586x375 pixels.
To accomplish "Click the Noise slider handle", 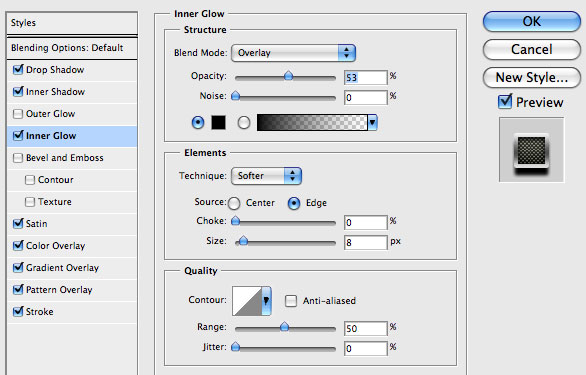I will 235,96.
